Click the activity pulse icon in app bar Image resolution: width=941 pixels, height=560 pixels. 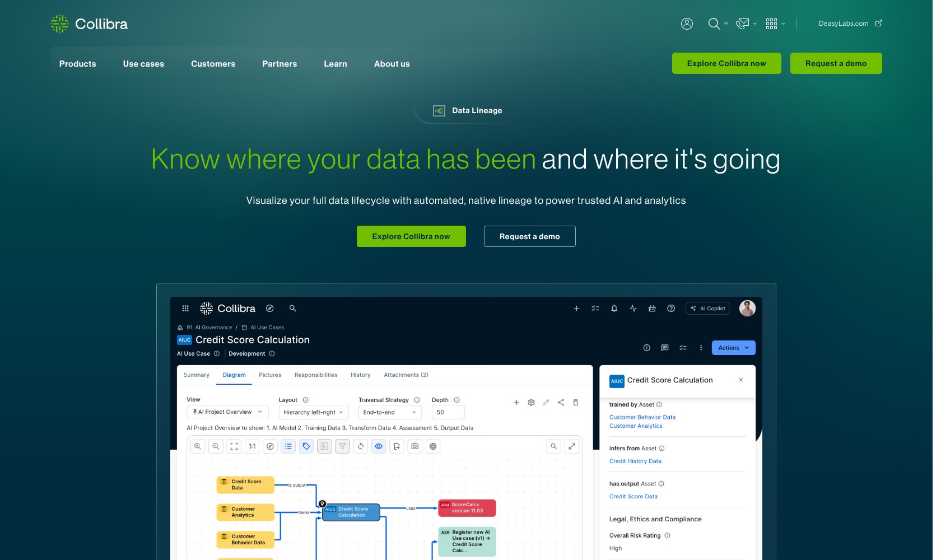(x=633, y=309)
